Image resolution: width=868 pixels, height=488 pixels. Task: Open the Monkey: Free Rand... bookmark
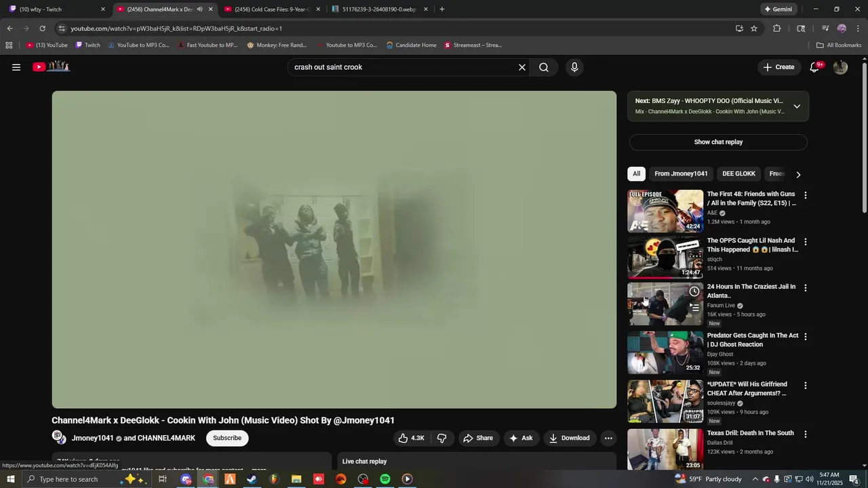pos(277,45)
